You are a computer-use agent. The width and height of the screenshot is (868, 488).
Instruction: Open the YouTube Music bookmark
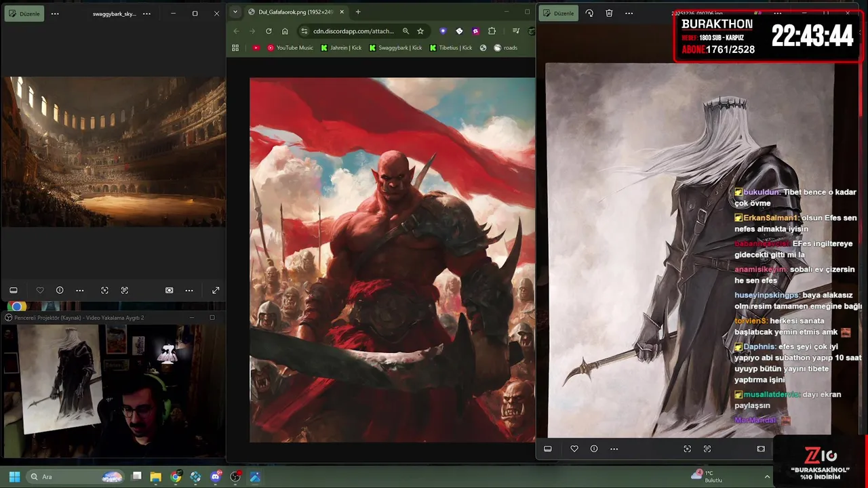[290, 47]
